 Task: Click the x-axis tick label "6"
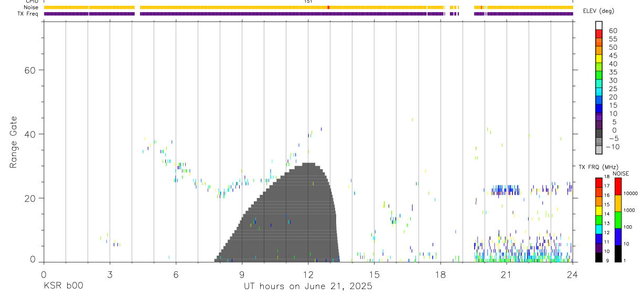(176, 274)
